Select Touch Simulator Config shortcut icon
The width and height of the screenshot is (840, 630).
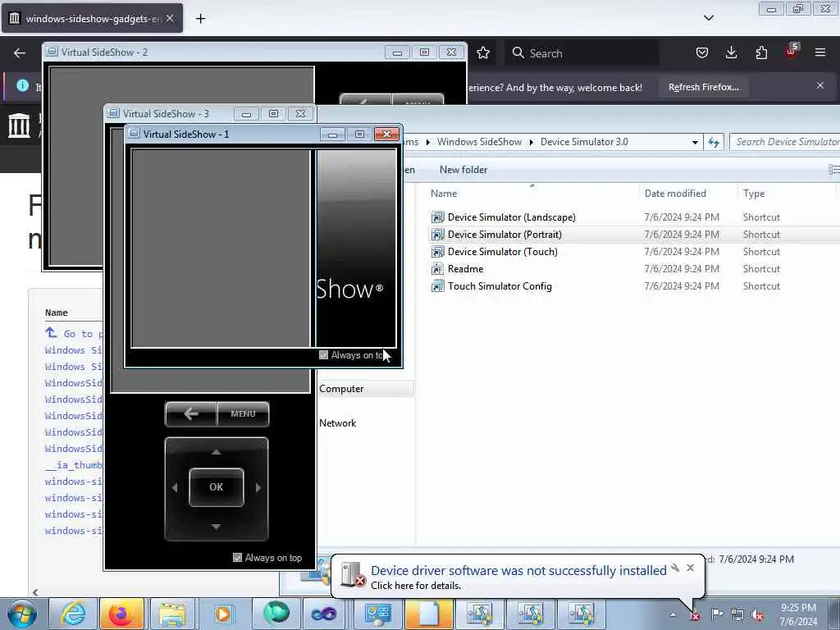pyautogui.click(x=438, y=286)
